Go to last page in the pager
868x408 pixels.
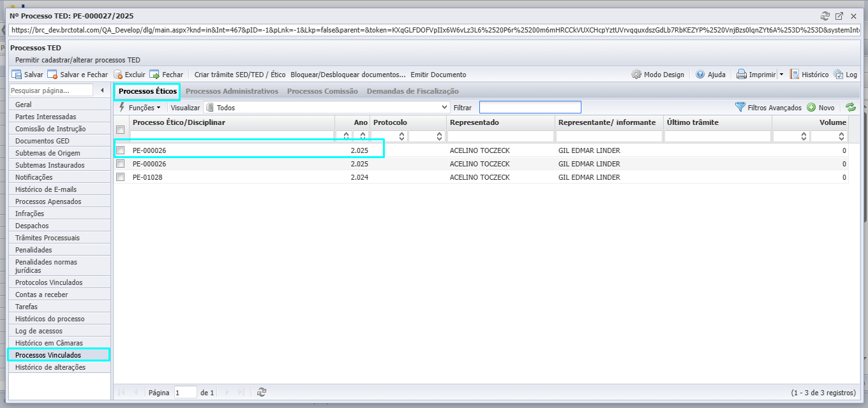(241, 393)
